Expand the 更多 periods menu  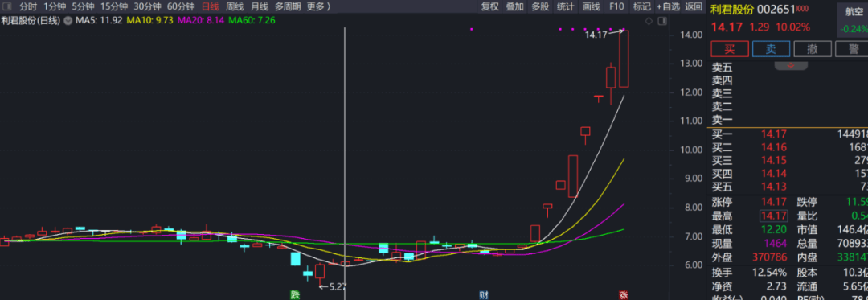click(318, 7)
